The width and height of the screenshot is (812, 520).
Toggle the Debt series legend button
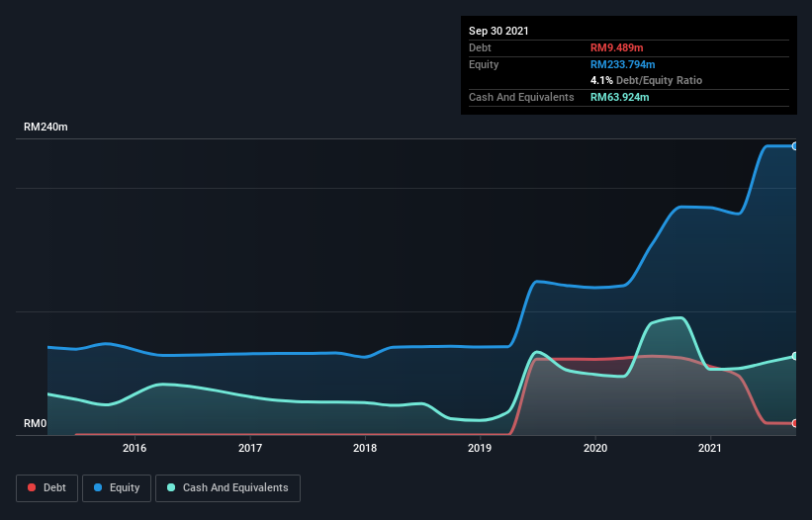point(46,488)
